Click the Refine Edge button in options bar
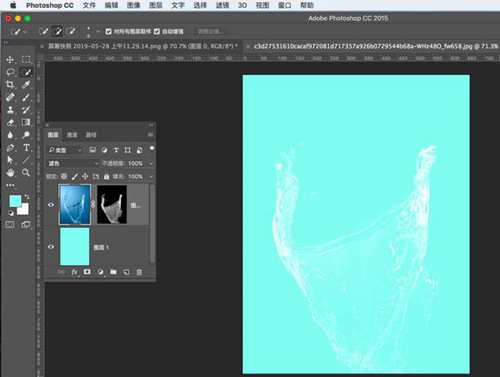The image size is (500, 377). 209,32
